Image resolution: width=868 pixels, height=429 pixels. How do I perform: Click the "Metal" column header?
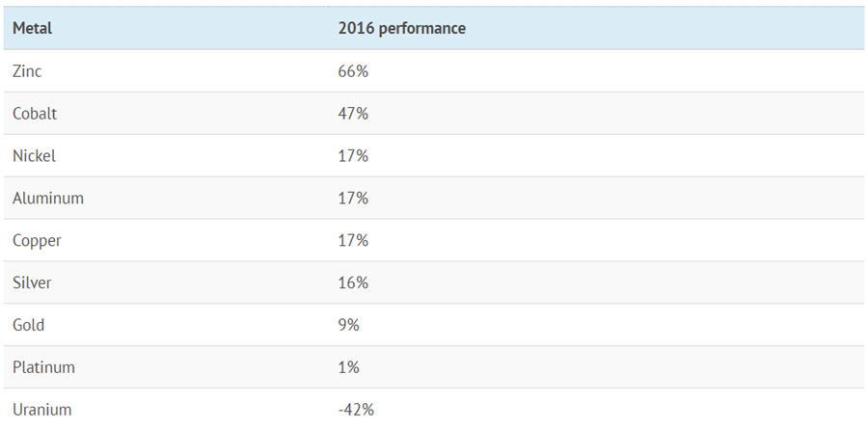coord(32,29)
